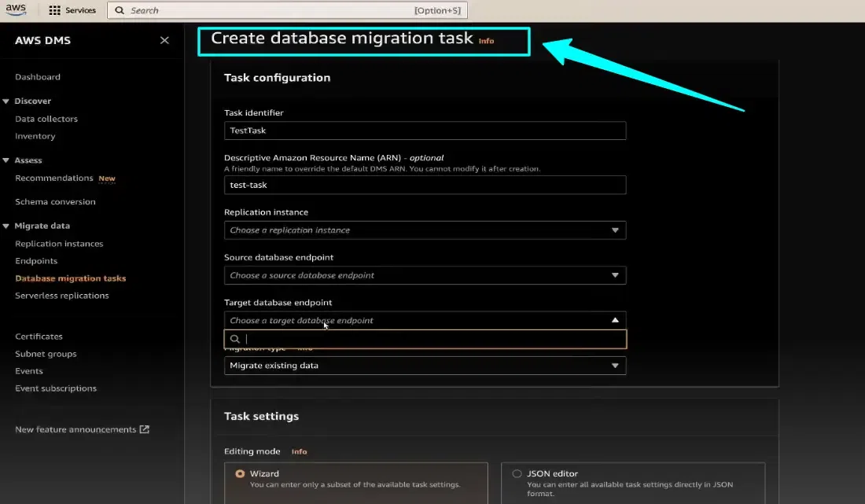Select the Wizard editing mode
865x504 pixels.
(x=240, y=473)
